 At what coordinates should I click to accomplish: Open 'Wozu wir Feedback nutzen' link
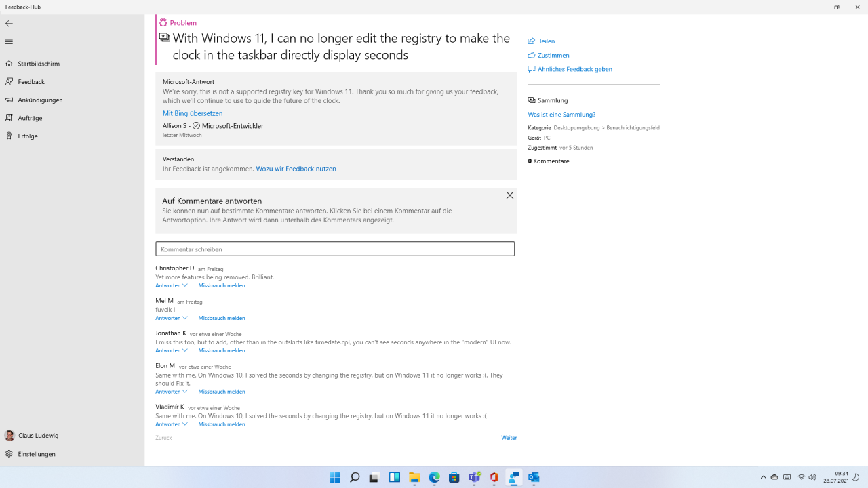[296, 169]
